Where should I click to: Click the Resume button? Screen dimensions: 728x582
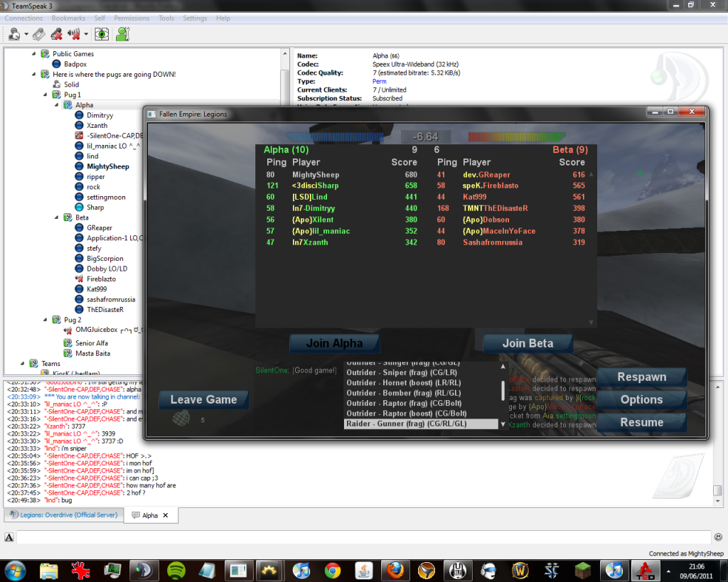tap(642, 422)
